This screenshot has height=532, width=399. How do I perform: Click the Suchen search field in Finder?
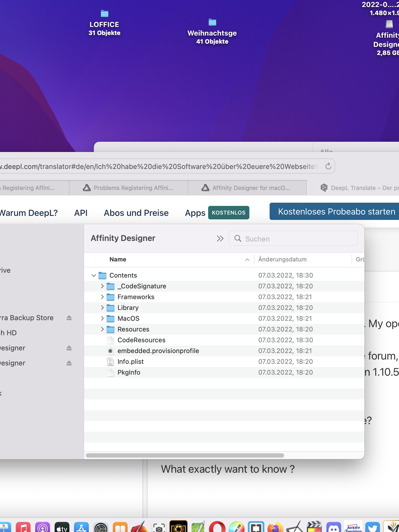293,239
